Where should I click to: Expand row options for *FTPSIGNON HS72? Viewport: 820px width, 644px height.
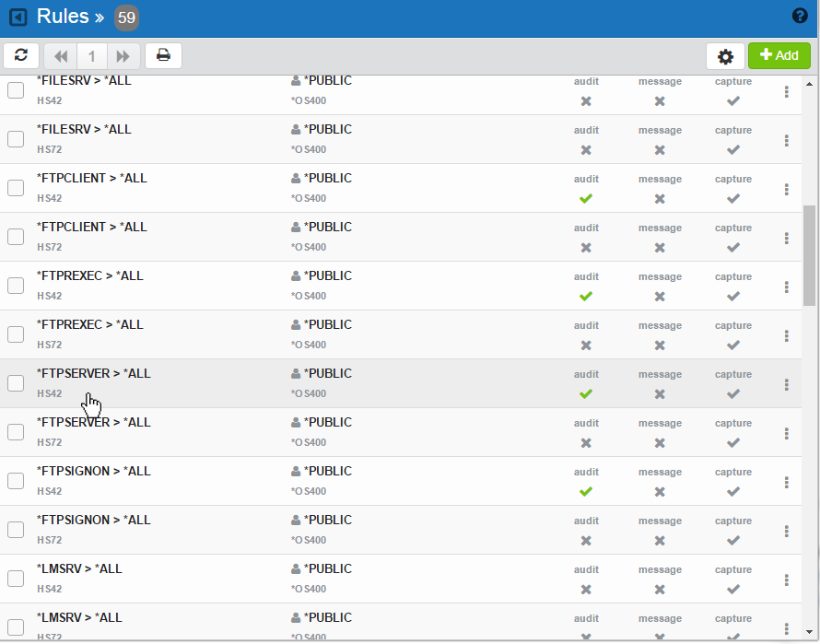(786, 531)
